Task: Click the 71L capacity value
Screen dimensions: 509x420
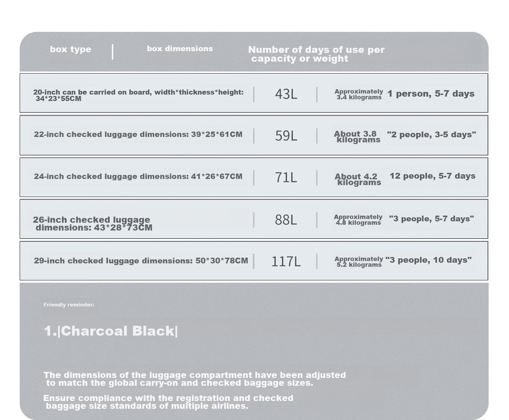Action: 286,177
